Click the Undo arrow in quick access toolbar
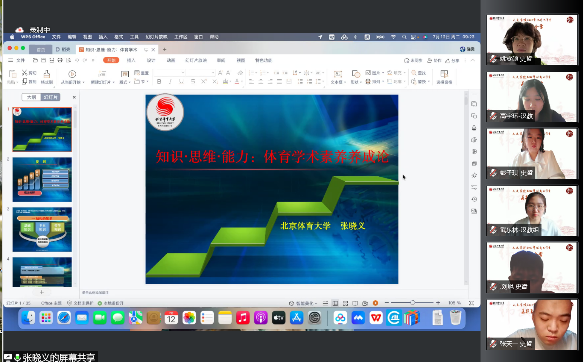Viewport: 584px width, 362px height. tap(77, 60)
